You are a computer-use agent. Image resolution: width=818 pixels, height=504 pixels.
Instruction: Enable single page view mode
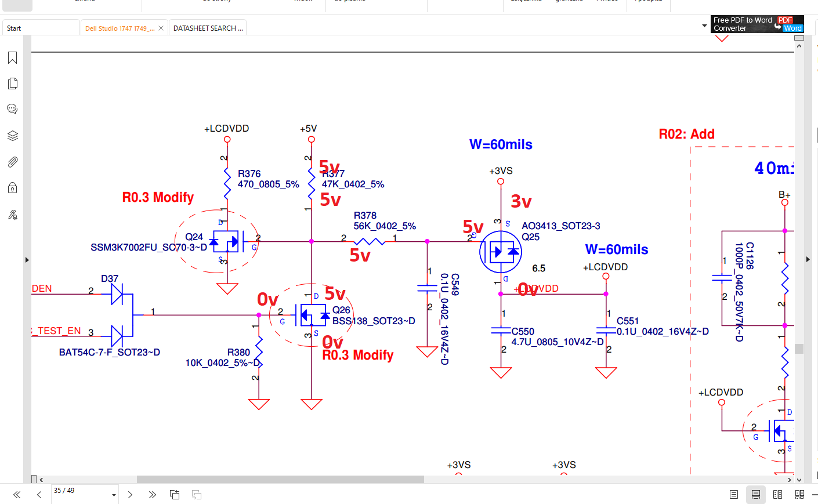click(734, 495)
